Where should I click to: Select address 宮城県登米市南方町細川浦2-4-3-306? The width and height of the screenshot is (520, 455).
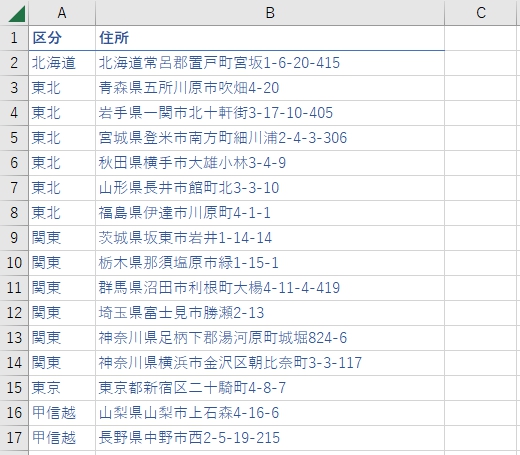pos(270,138)
